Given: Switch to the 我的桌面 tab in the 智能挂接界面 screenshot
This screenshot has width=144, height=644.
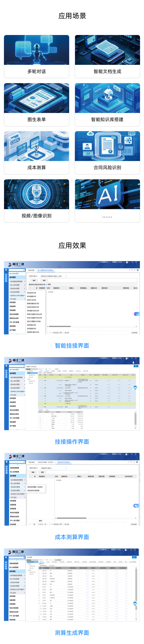Looking at the screenshot, I should point(31,270).
